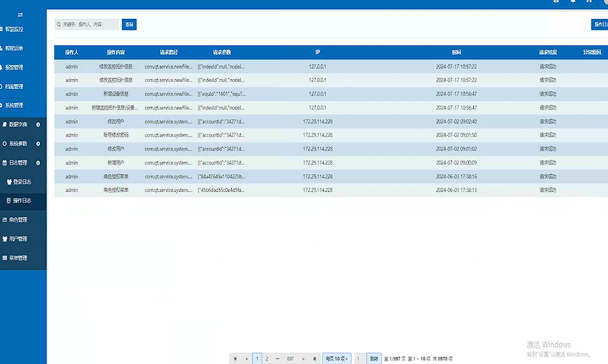Click the 第 1/897 页 page summary
608x364 pixels.
tap(394, 359)
